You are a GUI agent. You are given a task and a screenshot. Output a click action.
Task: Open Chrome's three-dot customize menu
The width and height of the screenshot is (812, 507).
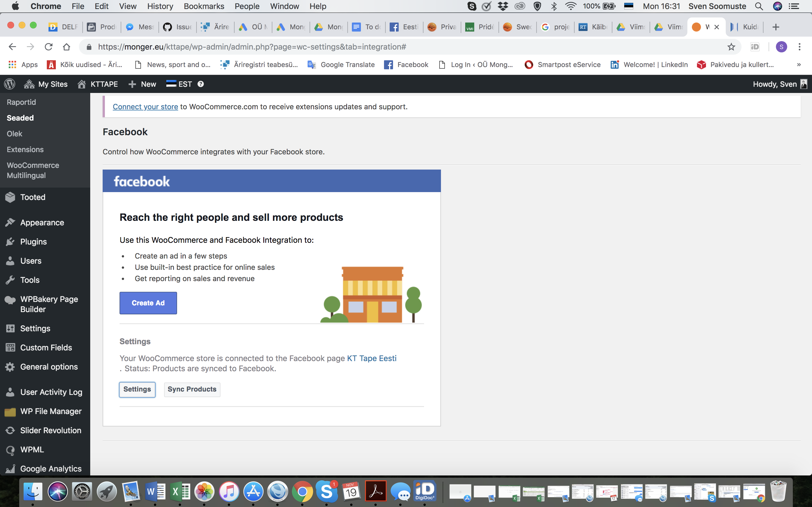(800, 46)
